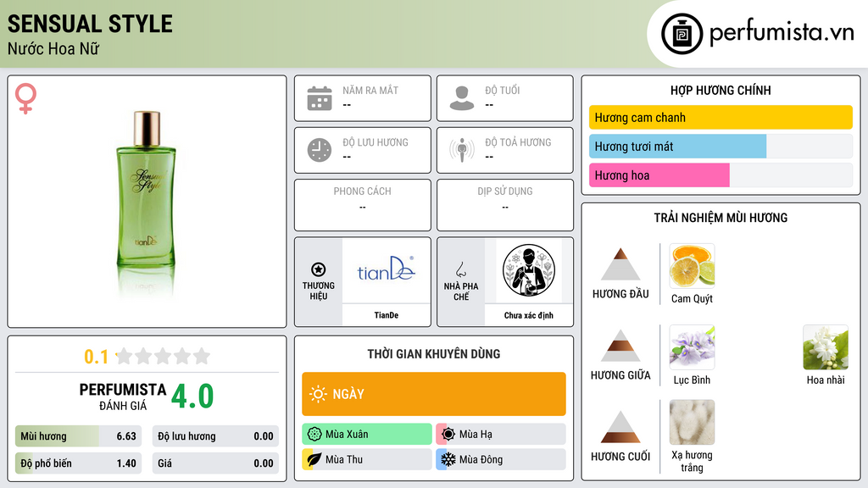Click the Chưa xác định perfumer text
Viewport: 868px width, 488px height.
(x=529, y=315)
